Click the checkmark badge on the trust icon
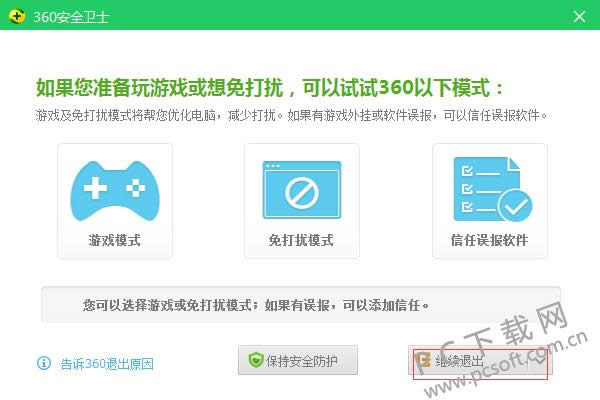The height and width of the screenshot is (400, 600). point(514,205)
